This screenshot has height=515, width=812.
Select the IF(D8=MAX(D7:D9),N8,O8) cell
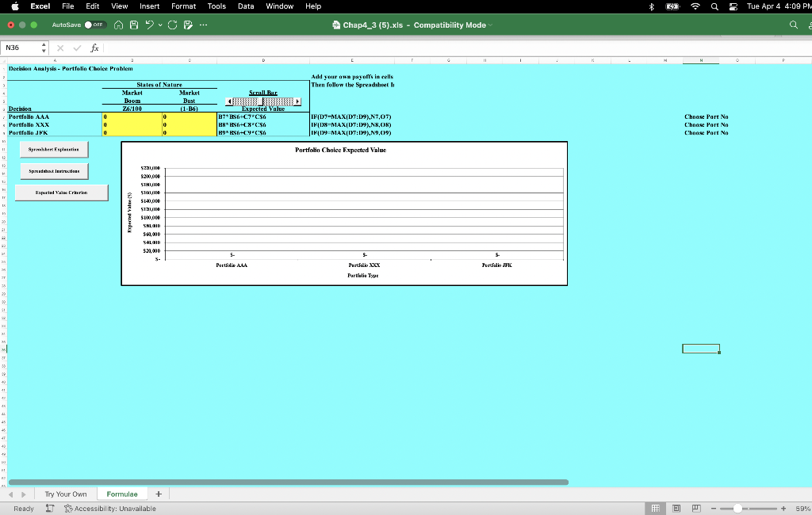(351, 124)
